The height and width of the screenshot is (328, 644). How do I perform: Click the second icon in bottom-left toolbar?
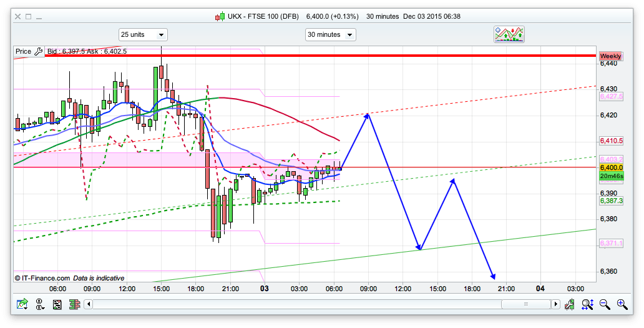pos(41,304)
